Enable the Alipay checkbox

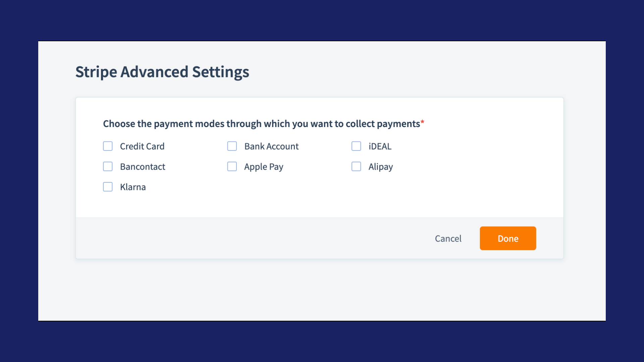[x=356, y=167]
